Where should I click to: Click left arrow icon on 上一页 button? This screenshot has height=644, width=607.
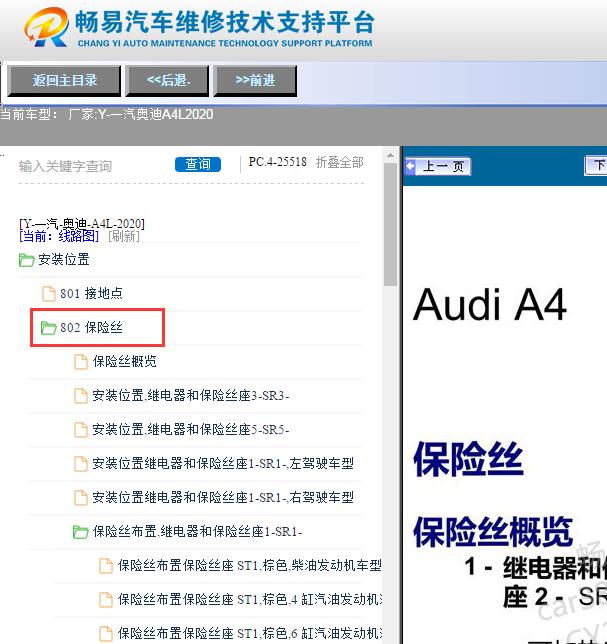(x=410, y=166)
